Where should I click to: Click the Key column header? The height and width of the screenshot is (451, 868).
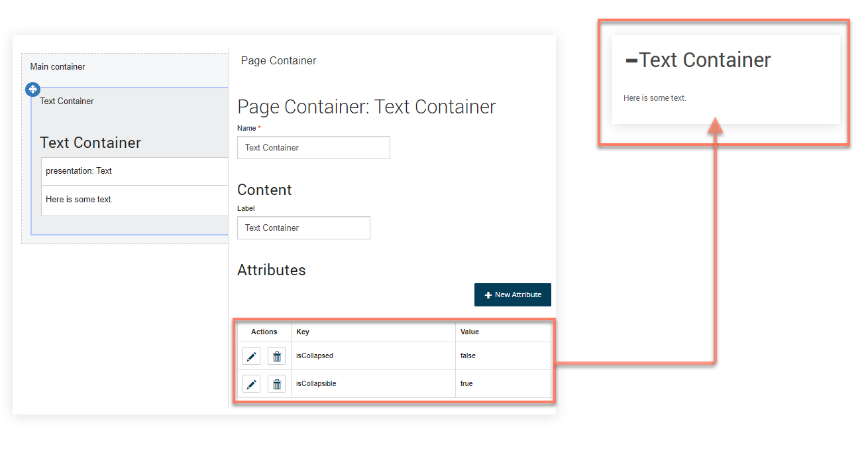tap(303, 332)
